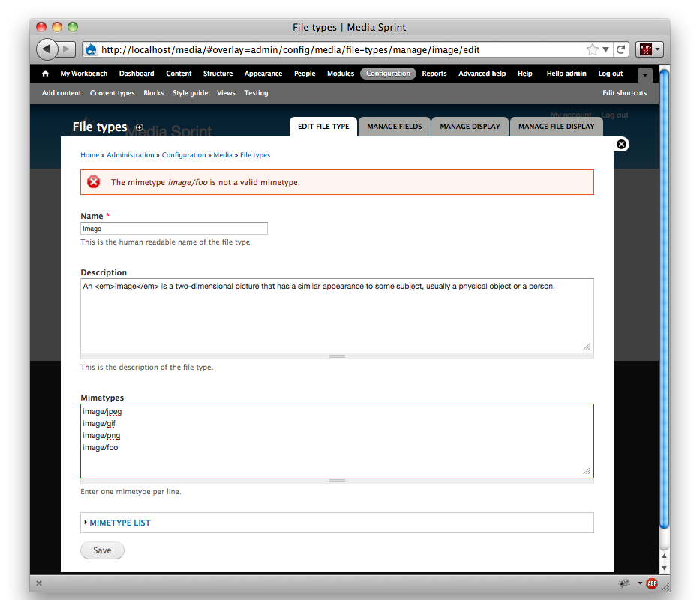
Task: Open the Blocks shortcut
Action: (154, 93)
